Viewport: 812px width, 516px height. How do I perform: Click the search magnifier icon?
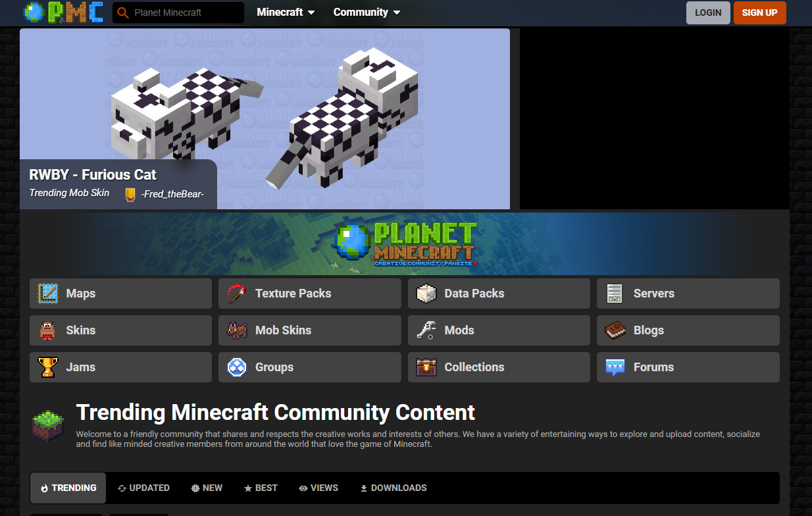tap(122, 13)
